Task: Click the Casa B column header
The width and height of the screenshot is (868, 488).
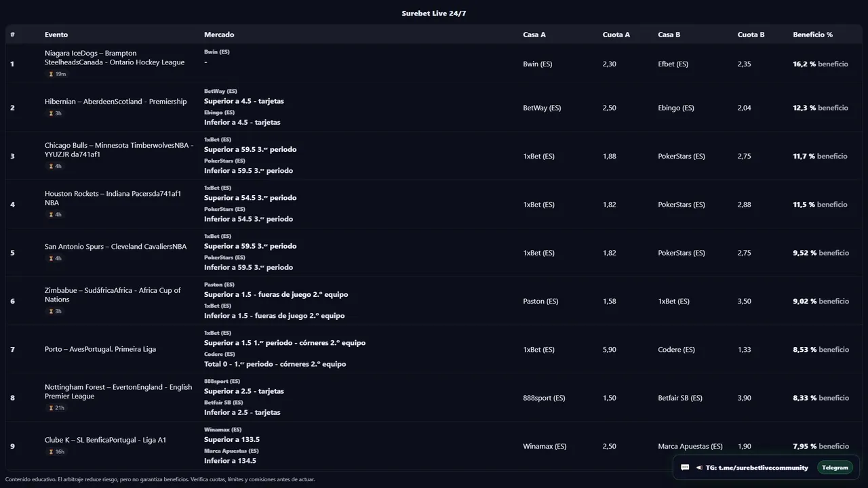Action: [x=669, y=35]
